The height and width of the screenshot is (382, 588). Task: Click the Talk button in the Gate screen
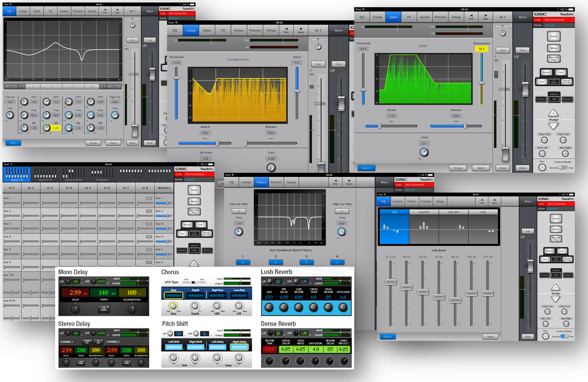tap(554, 99)
